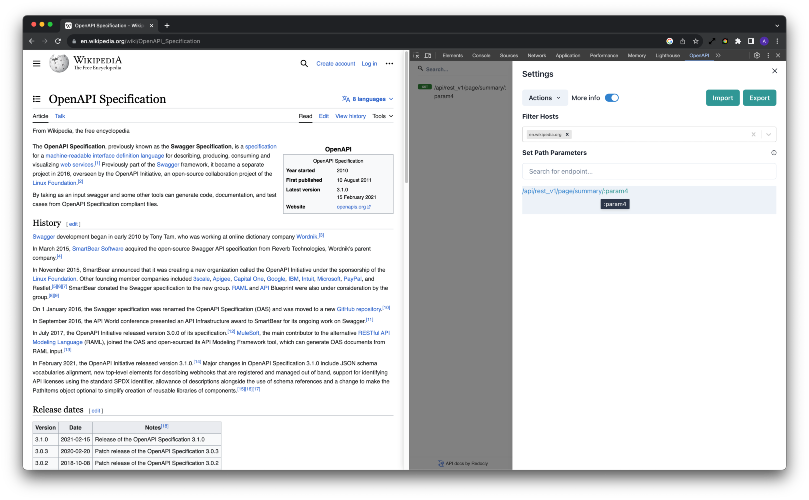Image resolution: width=809 pixels, height=500 pixels.
Task: Reload the page in the browser
Action: coord(58,41)
